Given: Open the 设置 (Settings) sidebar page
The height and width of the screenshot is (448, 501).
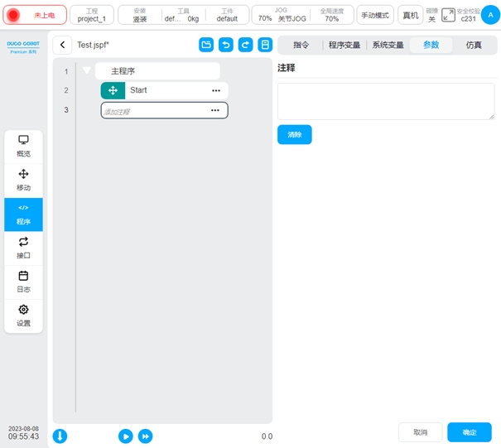Looking at the screenshot, I should [23, 315].
